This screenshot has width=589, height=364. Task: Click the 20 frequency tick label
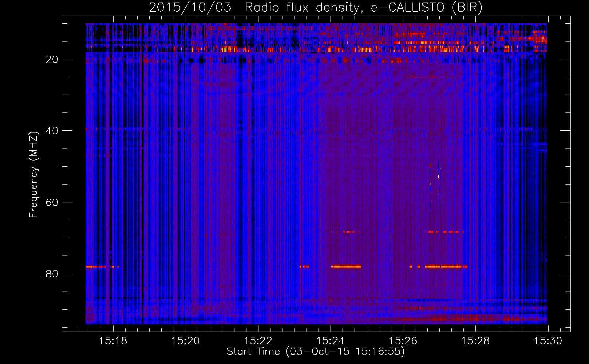[52, 59]
